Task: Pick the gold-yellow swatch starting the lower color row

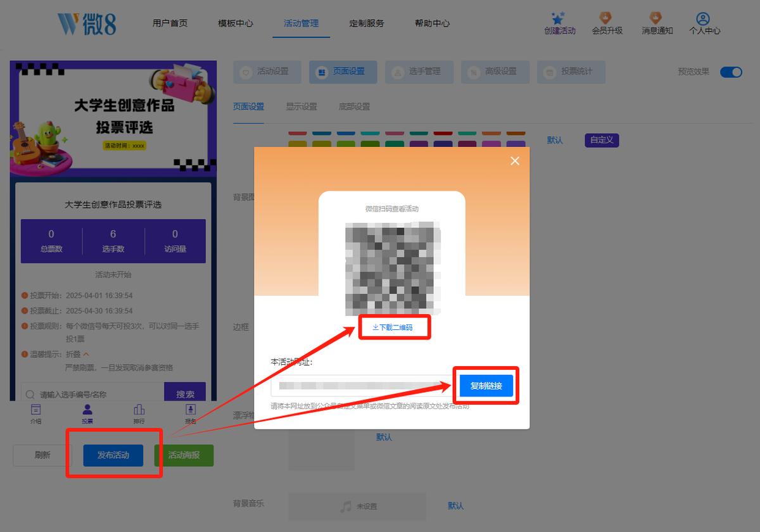Action: 298,144
